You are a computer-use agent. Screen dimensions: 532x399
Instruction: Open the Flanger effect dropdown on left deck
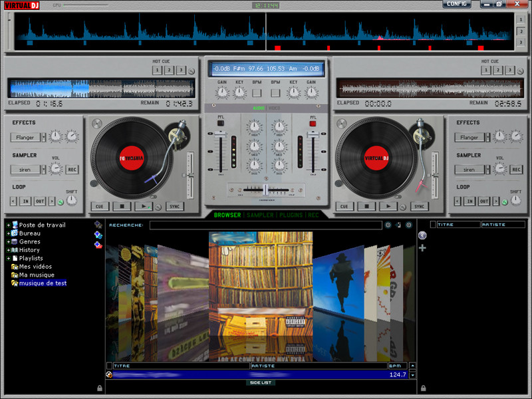click(43, 138)
